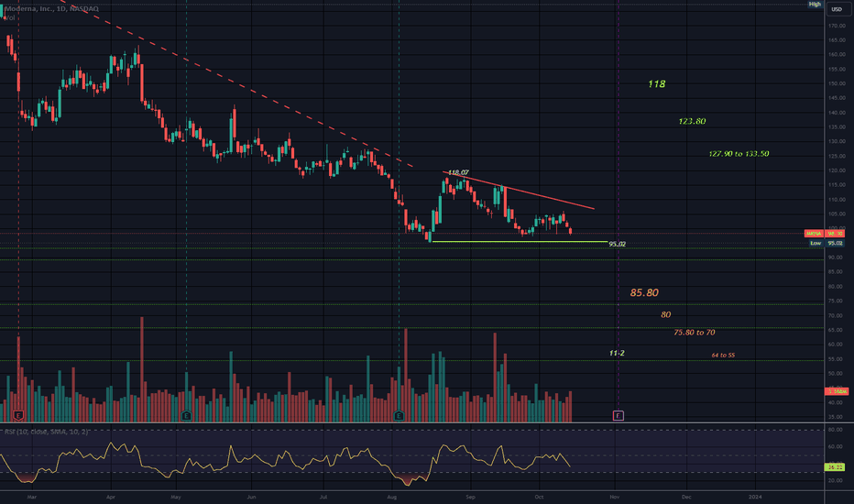854x504 pixels.
Task: Select the 11-2 date annotation
Action: point(617,353)
